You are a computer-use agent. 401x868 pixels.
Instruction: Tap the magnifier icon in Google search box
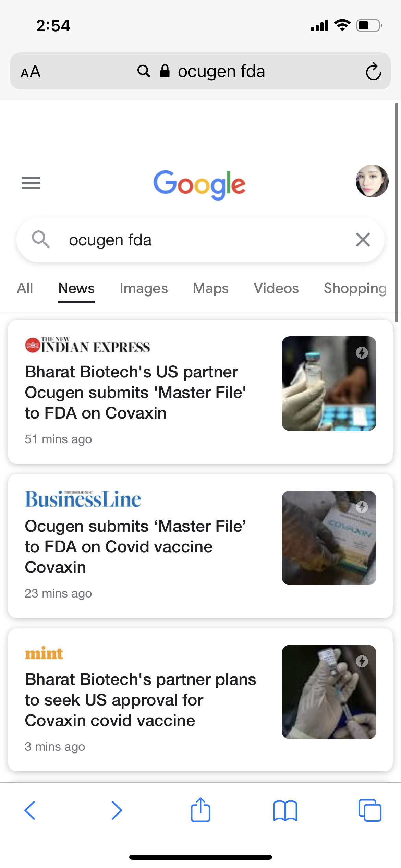coord(40,239)
